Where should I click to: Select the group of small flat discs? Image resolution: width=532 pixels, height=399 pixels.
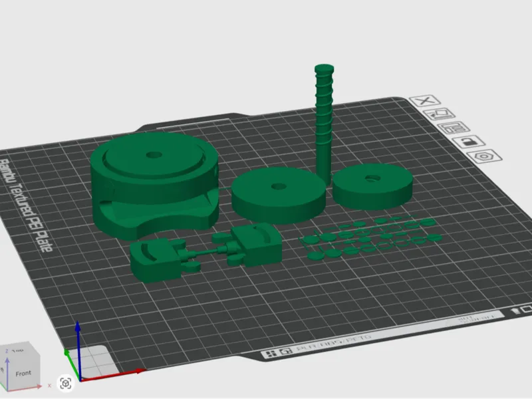click(370, 237)
